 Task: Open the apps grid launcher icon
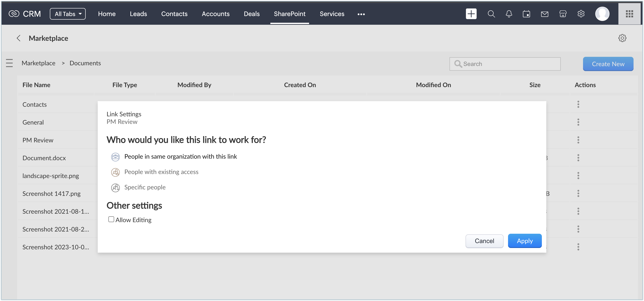[629, 14]
